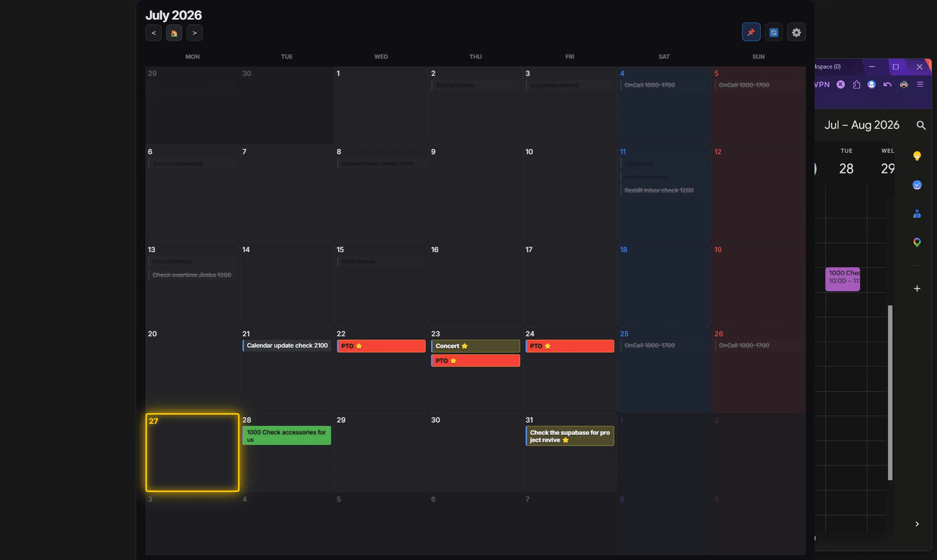Viewport: 937px width, 560px height.
Task: Jump to today with the home button
Action: [x=174, y=33]
